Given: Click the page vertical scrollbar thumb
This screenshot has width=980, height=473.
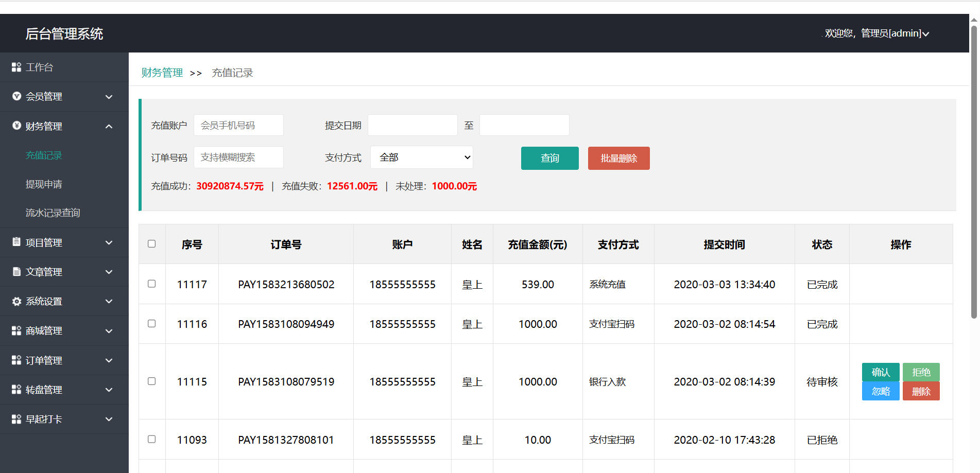Looking at the screenshot, I should pos(974,172).
